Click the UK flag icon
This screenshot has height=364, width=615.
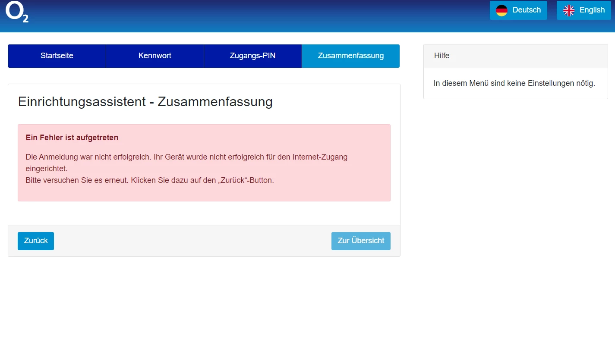pos(569,10)
